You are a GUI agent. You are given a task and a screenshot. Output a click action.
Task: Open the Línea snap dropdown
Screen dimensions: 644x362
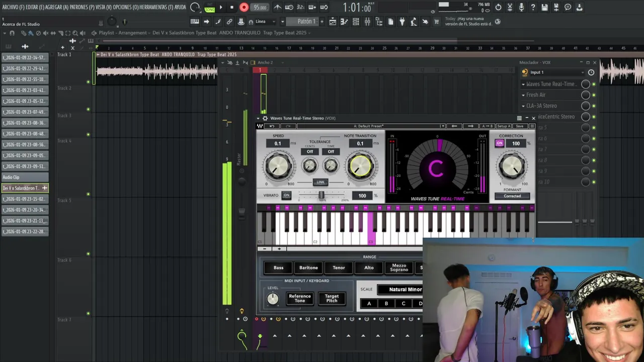pyautogui.click(x=265, y=22)
